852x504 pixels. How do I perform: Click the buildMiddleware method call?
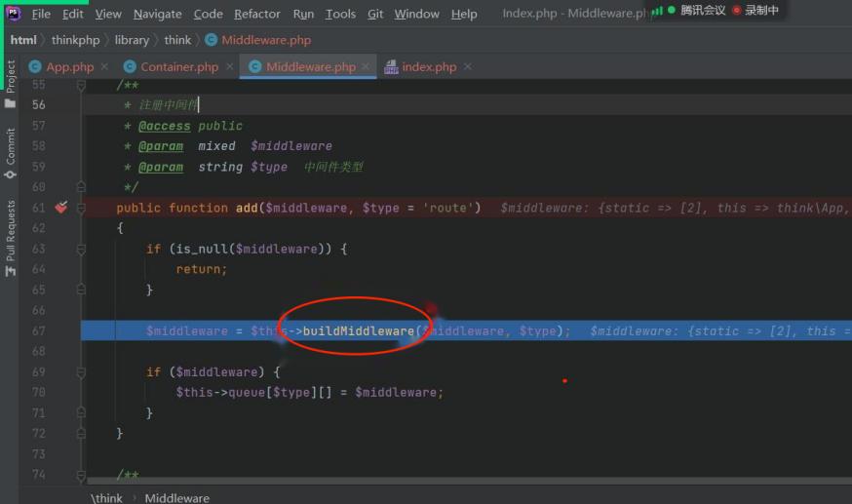click(358, 330)
